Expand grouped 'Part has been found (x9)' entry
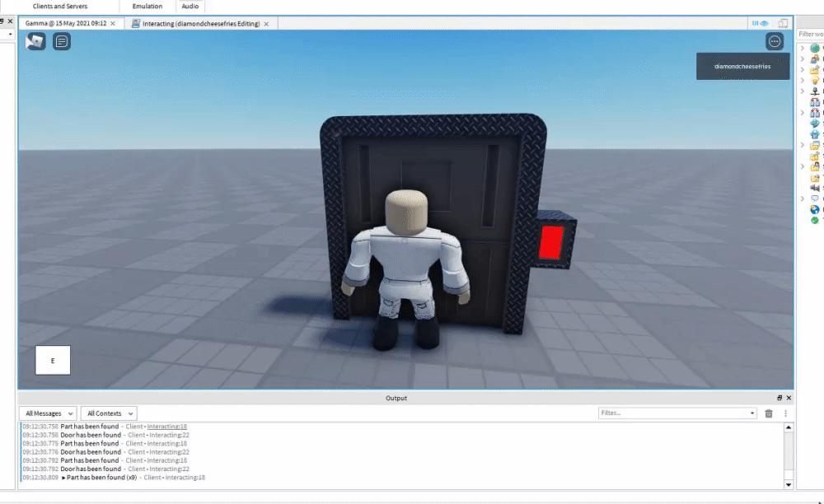Image resolution: width=824 pixels, height=504 pixels. [63, 478]
